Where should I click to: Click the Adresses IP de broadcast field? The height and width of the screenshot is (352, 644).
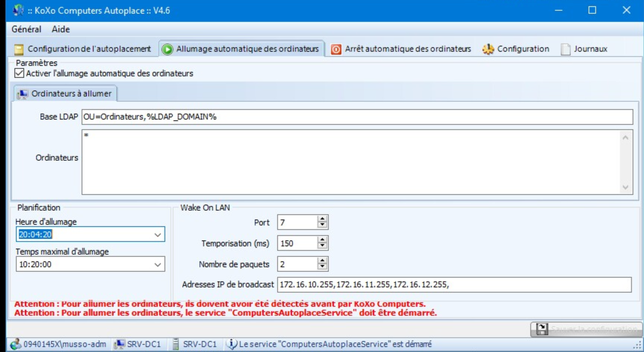[x=455, y=284]
